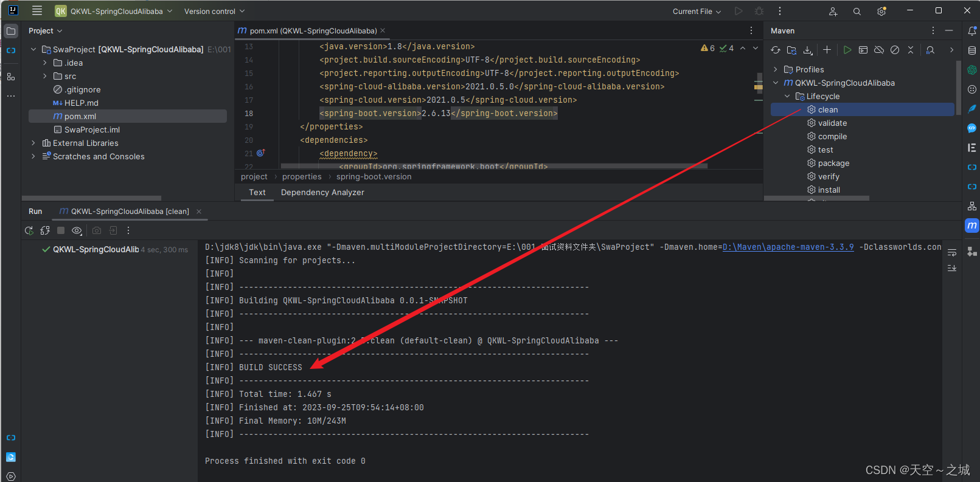Viewport: 980px width, 482px height.
Task: Open the Project folder tool window icon
Action: point(11,31)
